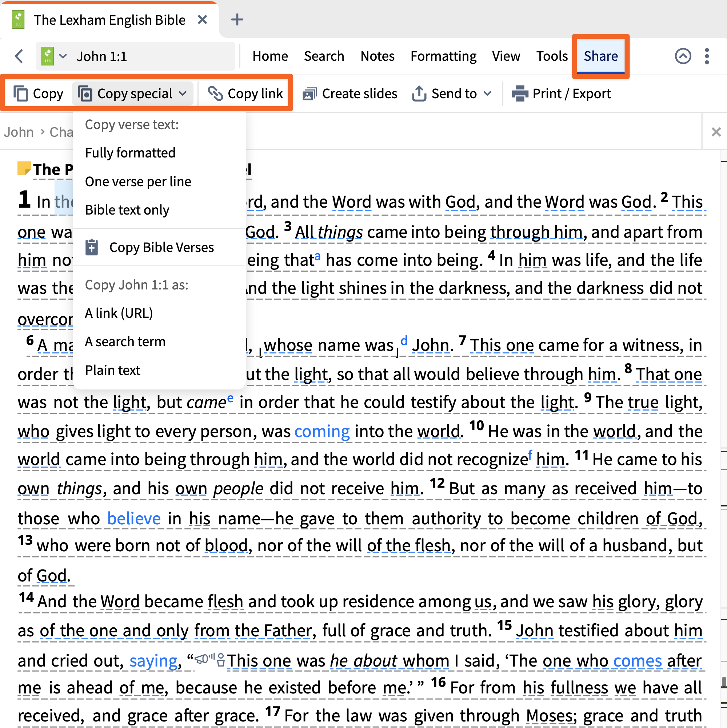Viewport: 727px width, 728px height.
Task: Open the Home menu tab
Action: (x=270, y=56)
